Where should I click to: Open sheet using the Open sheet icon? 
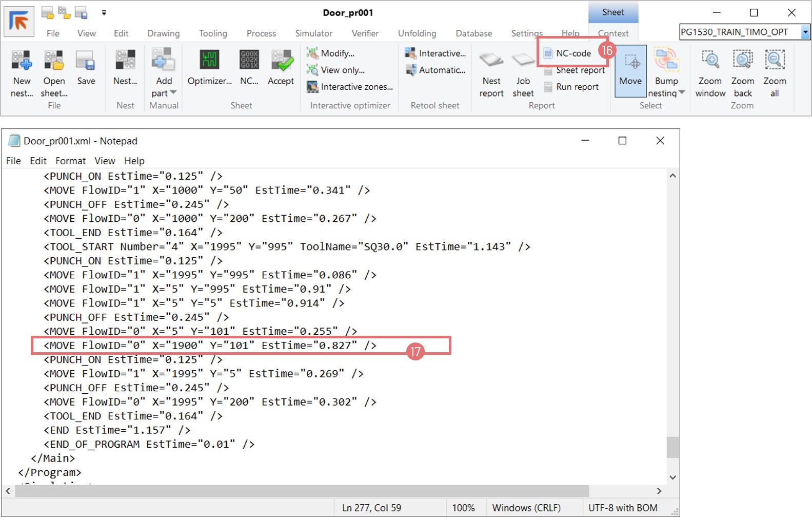[x=54, y=61]
